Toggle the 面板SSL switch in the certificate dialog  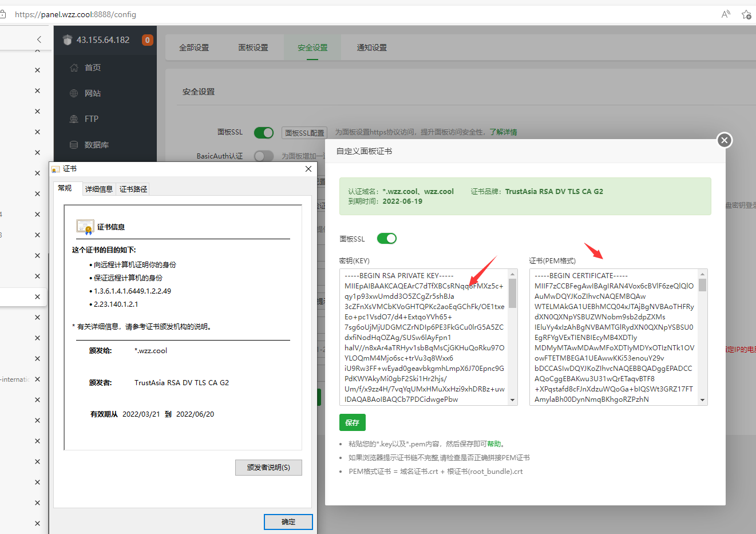click(387, 239)
